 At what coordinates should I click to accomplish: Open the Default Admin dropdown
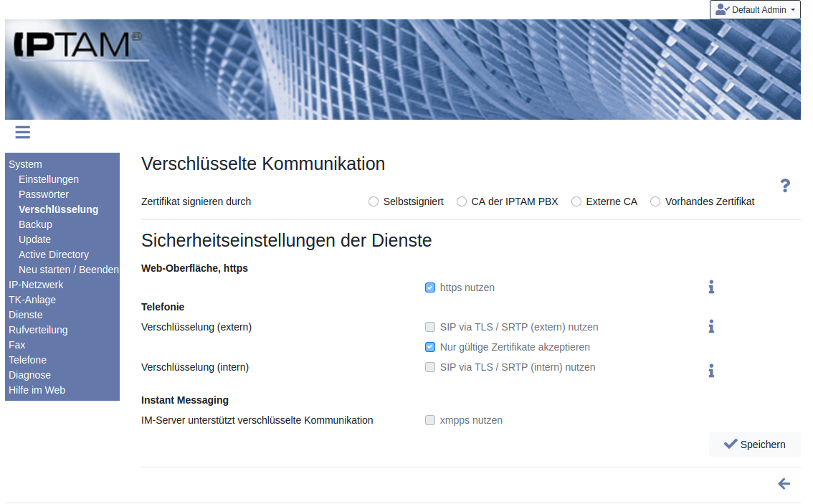(755, 10)
